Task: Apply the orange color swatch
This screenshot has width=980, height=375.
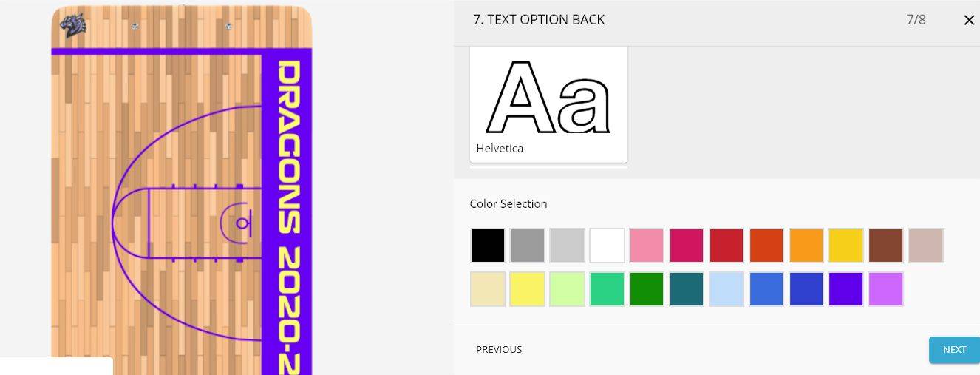Action: (807, 246)
